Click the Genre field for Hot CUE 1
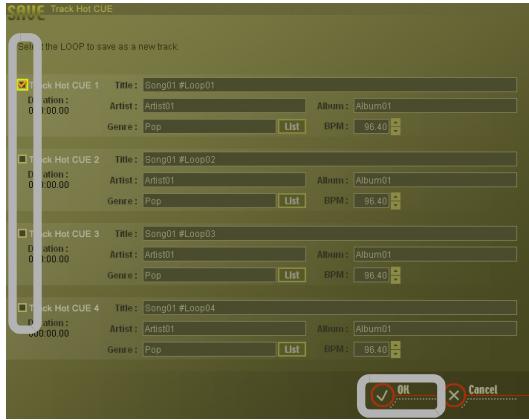 210,127
